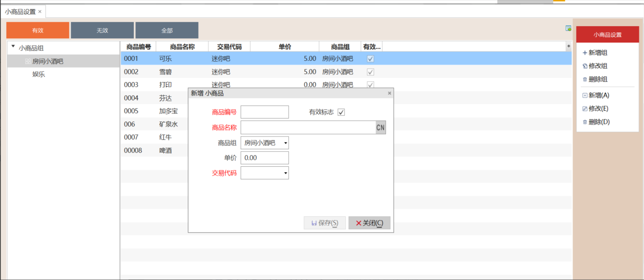Click the CN input mode indicator
644x280 pixels.
[x=380, y=128]
